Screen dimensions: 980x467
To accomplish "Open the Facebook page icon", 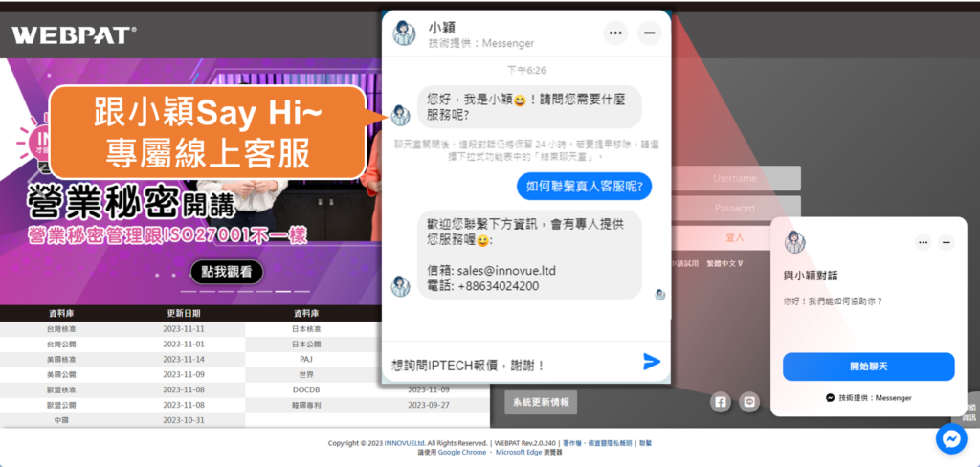I will pos(720,402).
